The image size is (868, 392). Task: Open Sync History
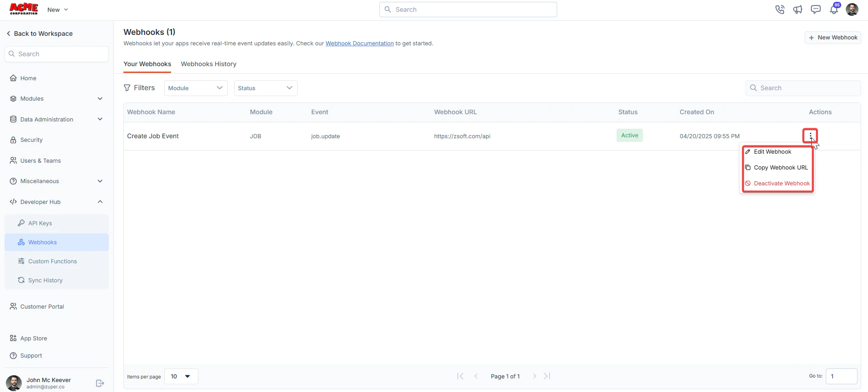click(45, 280)
